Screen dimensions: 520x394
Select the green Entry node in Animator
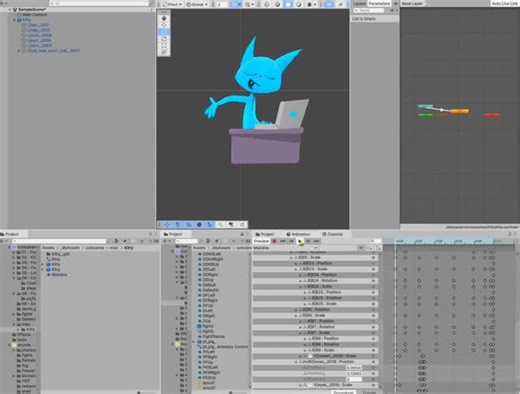tap(425, 115)
